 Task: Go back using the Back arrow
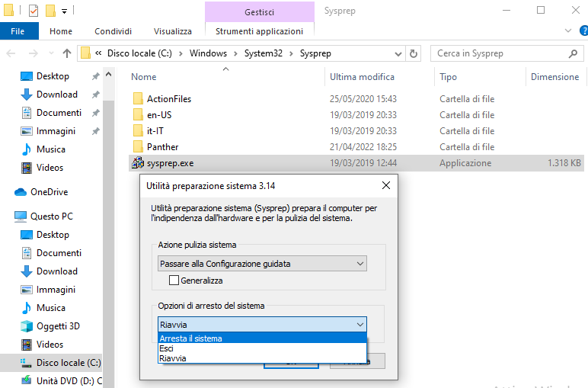click(11, 53)
